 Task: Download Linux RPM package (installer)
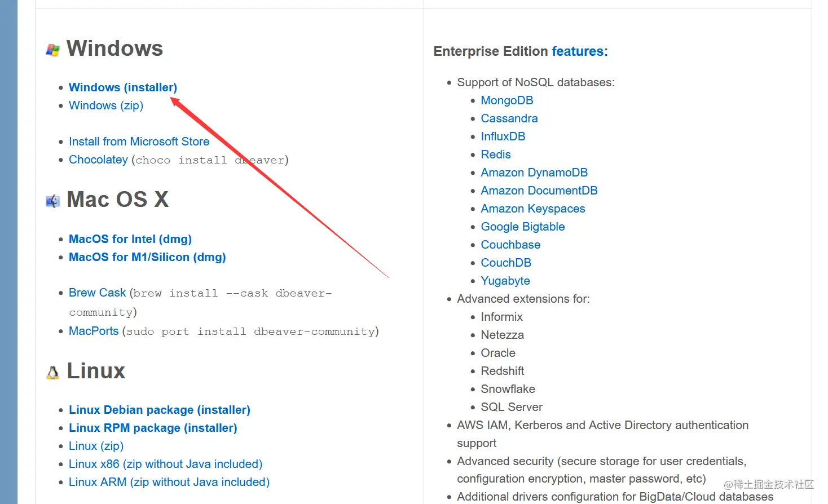click(x=152, y=428)
